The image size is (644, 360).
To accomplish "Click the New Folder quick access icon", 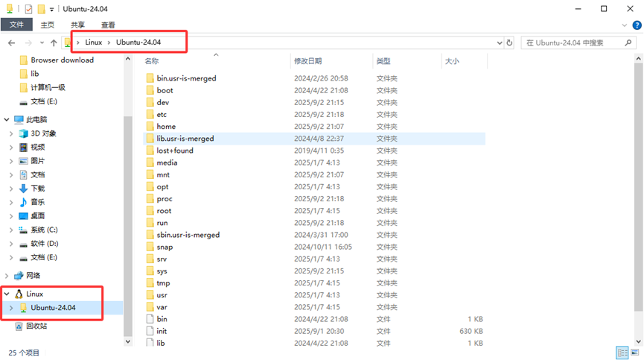I will (x=42, y=9).
